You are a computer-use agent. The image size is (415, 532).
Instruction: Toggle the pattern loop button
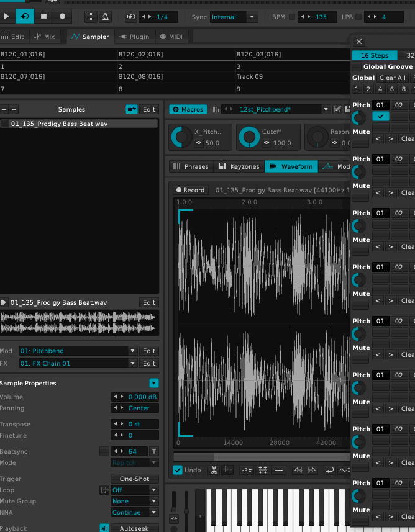[x=25, y=17]
